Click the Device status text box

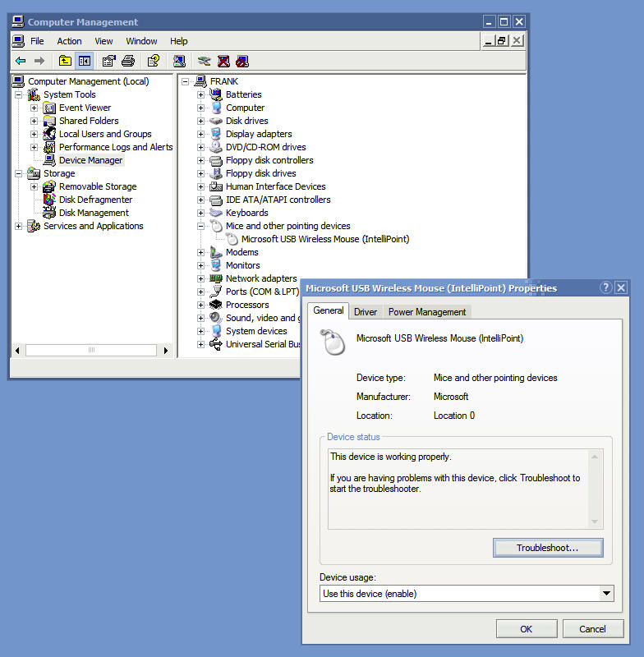coord(466,489)
